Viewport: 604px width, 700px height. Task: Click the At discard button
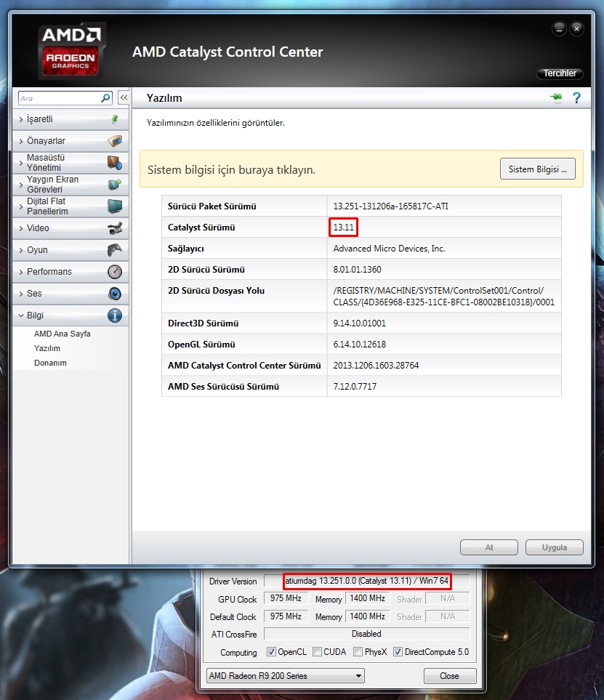click(489, 547)
